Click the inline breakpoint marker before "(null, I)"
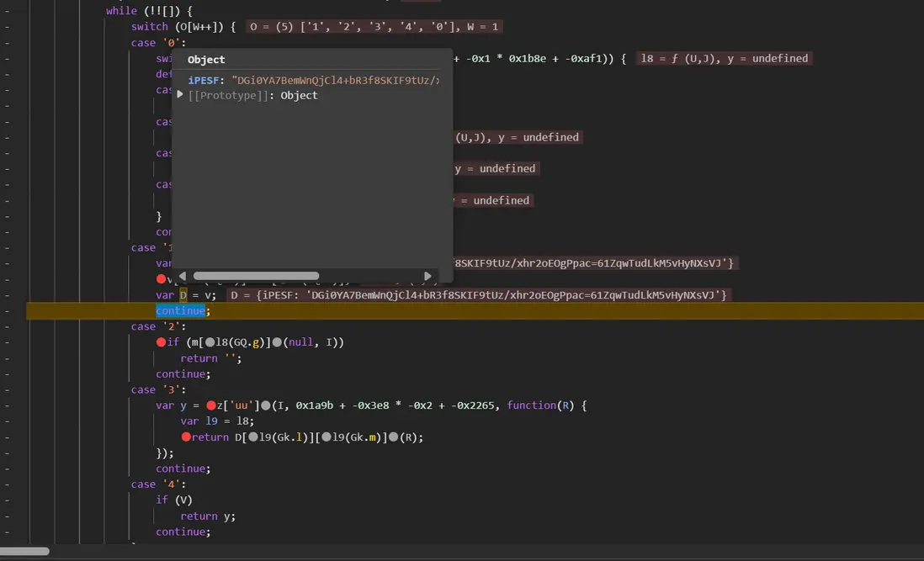The image size is (924, 561). (x=275, y=341)
